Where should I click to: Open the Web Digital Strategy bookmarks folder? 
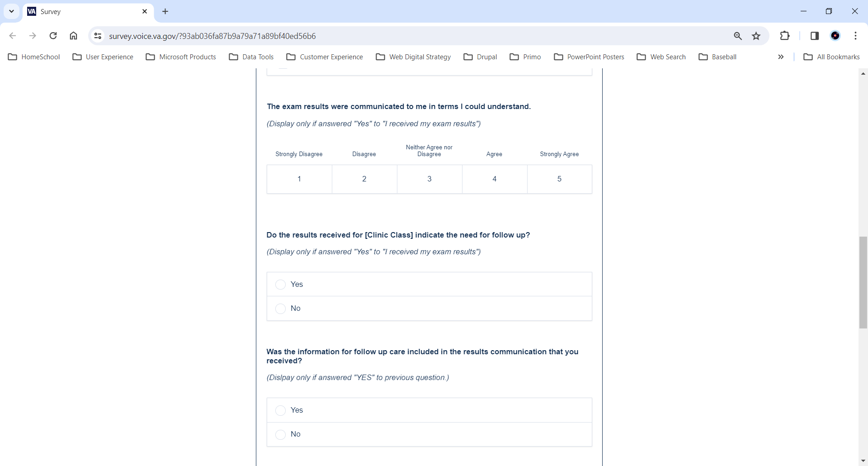click(414, 57)
